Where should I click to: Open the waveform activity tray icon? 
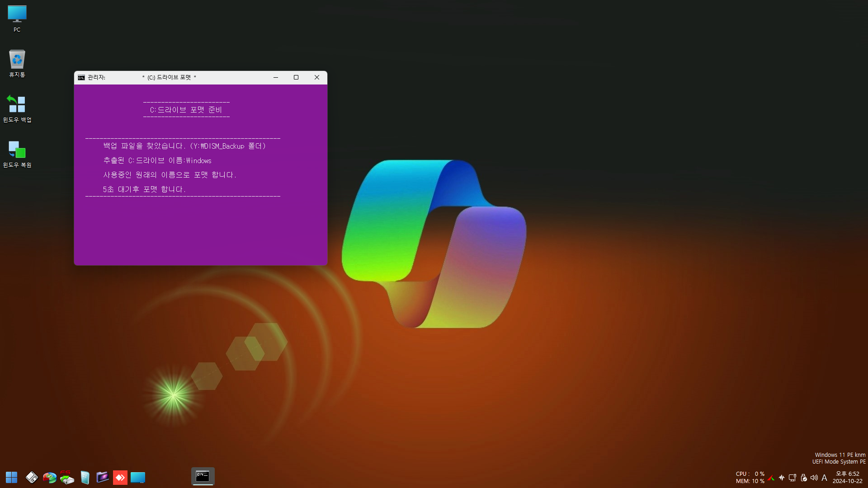tap(782, 478)
